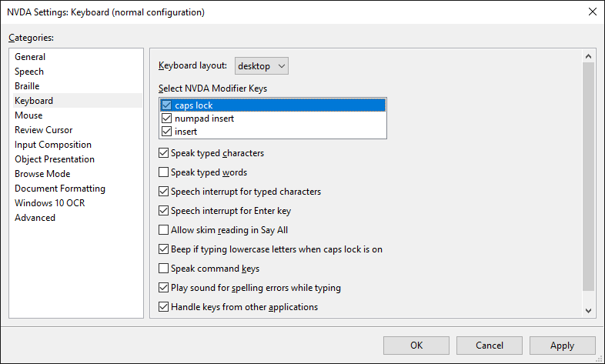Open Browse Mode settings
The image size is (605, 364).
(77, 174)
